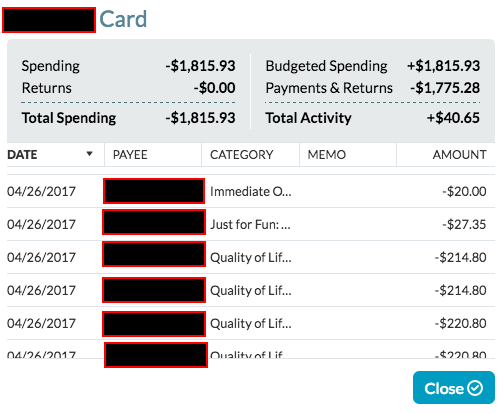Click the Card title heading
This screenshot has height=413, width=504.
123,19
